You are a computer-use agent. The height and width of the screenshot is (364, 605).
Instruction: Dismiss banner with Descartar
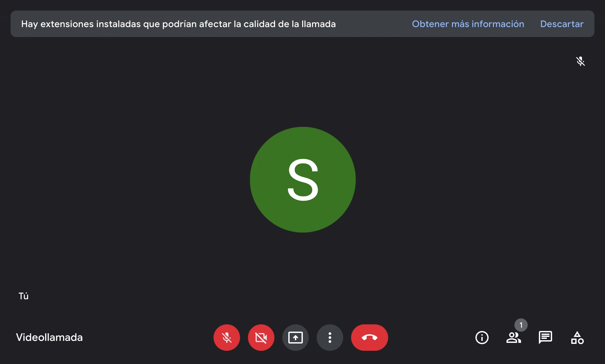pos(562,24)
